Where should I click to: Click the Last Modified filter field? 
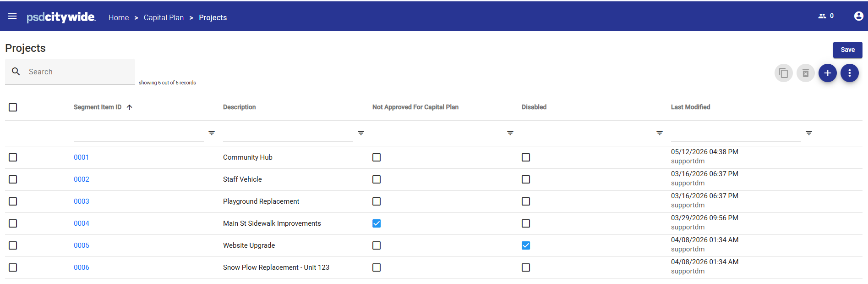(736, 133)
